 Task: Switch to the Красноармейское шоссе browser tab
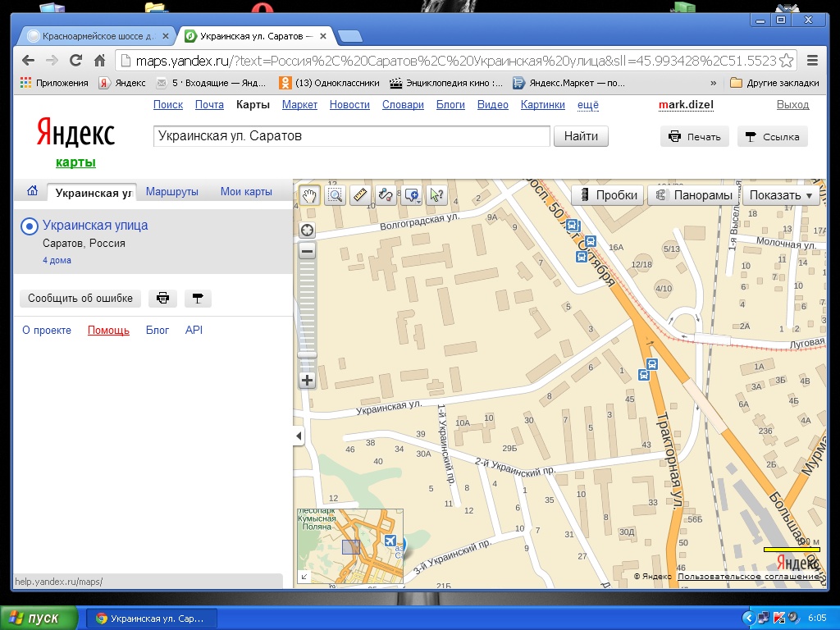click(x=97, y=36)
